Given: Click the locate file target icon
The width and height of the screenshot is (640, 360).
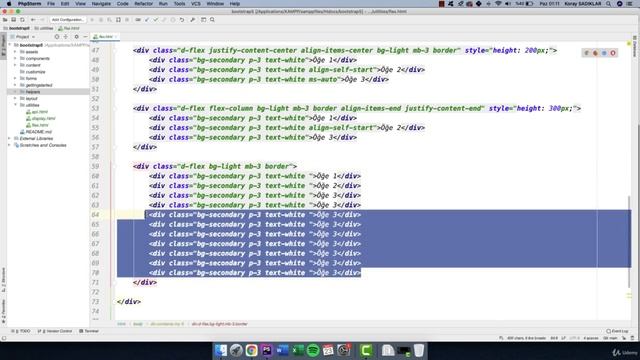Looking at the screenshot, I should [57, 37].
